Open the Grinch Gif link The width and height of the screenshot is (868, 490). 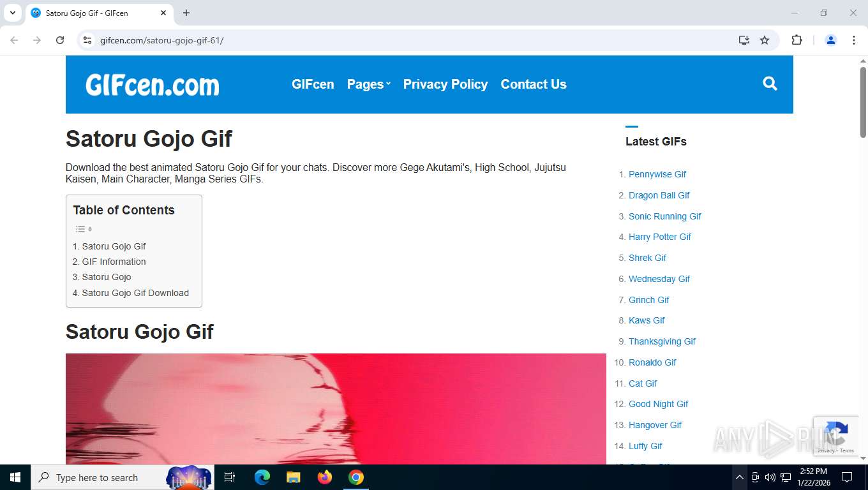[x=649, y=300]
